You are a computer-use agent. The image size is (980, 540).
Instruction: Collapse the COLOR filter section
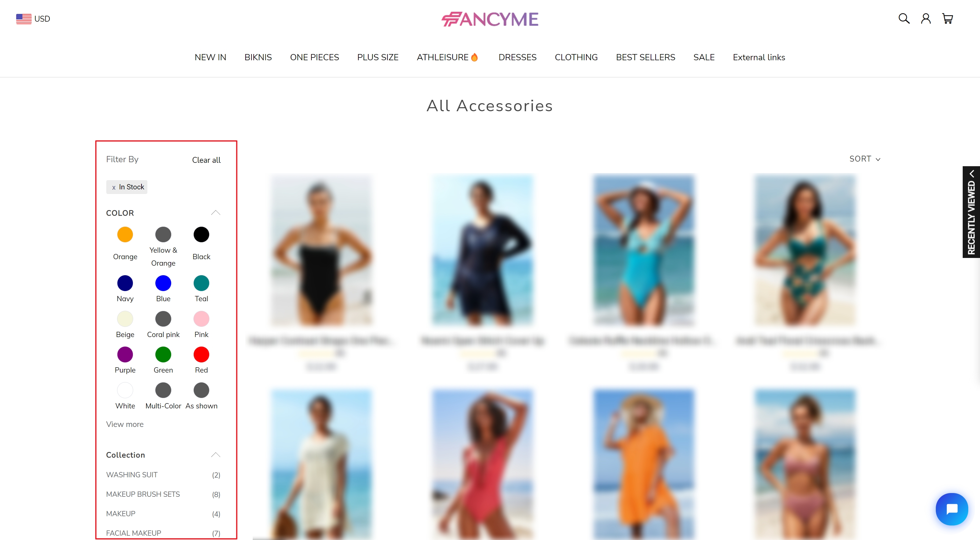tap(216, 213)
